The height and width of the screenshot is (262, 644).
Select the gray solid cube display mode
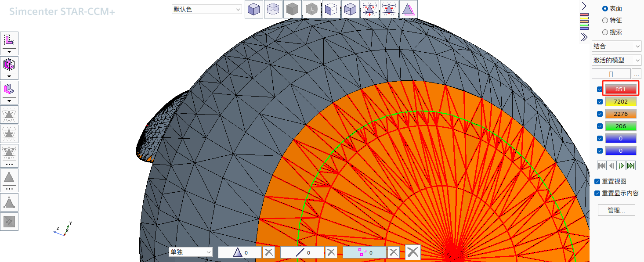pyautogui.click(x=293, y=9)
